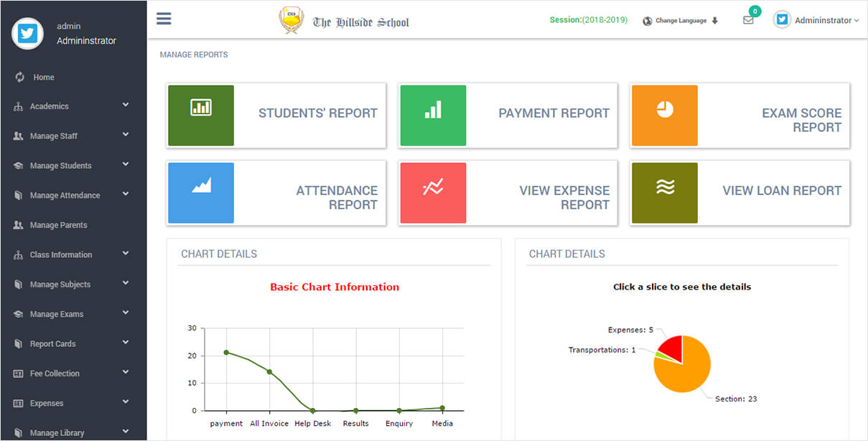
Task: Open the Attendance Report text link
Action: point(337,198)
